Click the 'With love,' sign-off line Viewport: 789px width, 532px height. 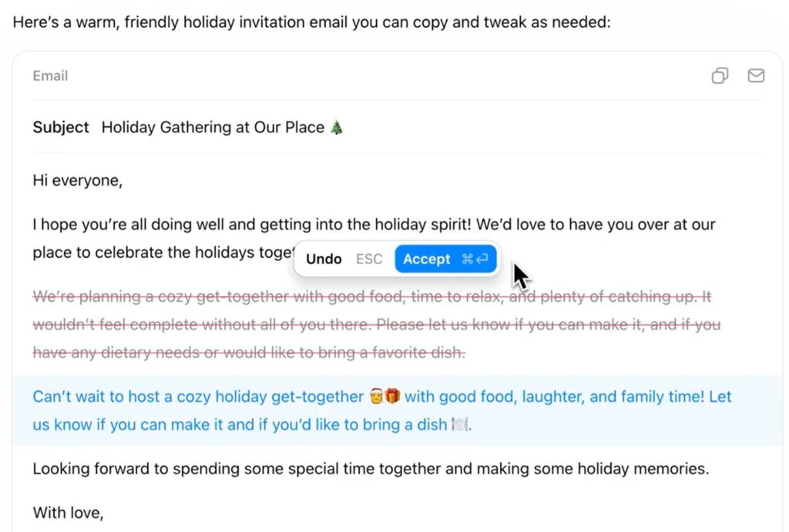click(x=68, y=511)
